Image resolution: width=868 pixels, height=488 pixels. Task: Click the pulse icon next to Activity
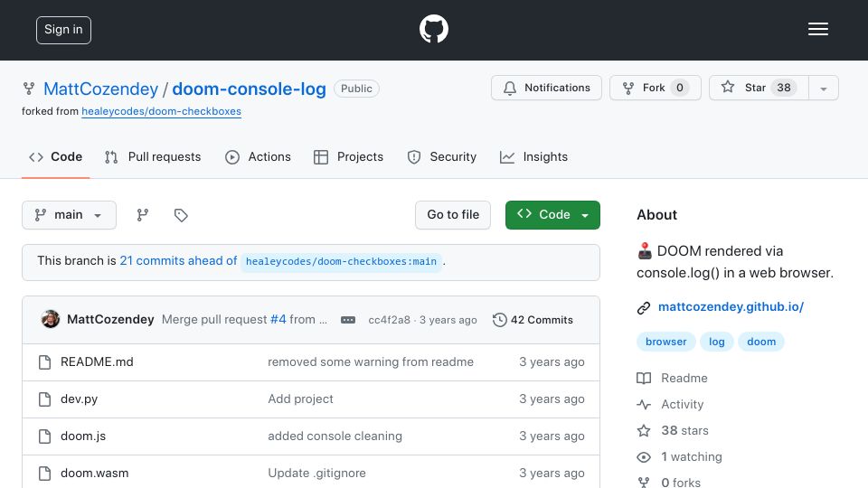coord(643,405)
